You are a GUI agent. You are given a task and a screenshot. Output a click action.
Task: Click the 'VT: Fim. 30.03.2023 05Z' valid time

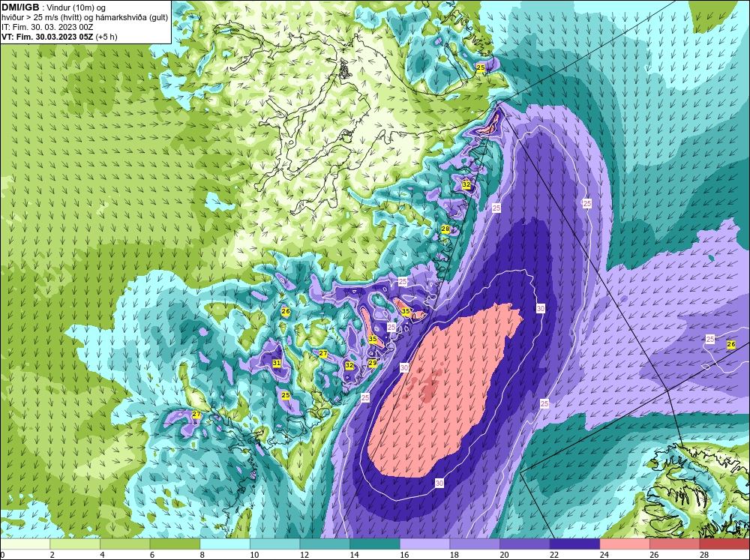pyautogui.click(x=47, y=36)
